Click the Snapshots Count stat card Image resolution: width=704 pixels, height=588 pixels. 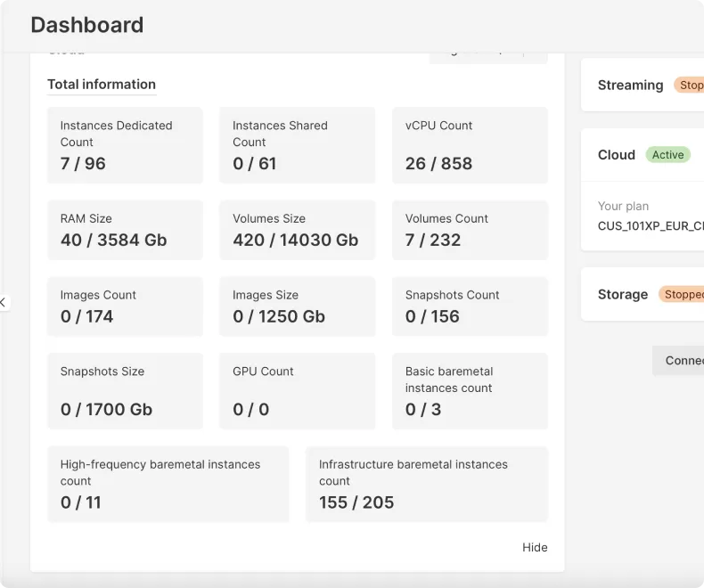point(470,306)
